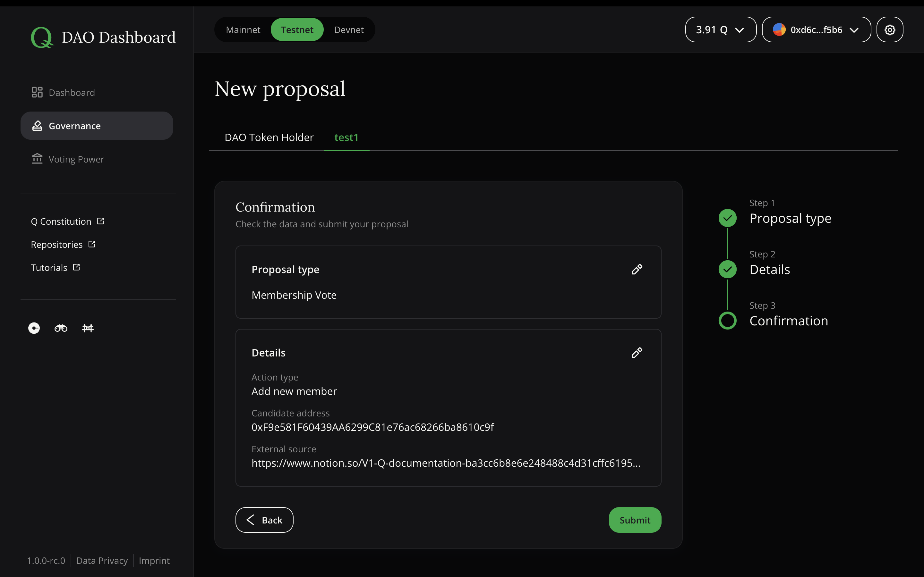Click the Step 1 Proposal type marker

tap(727, 218)
